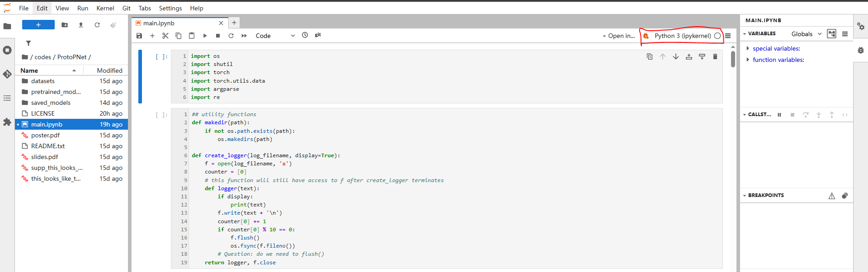Open the Globals scope dropdown
The width and height of the screenshot is (868, 272).
pyautogui.click(x=806, y=34)
